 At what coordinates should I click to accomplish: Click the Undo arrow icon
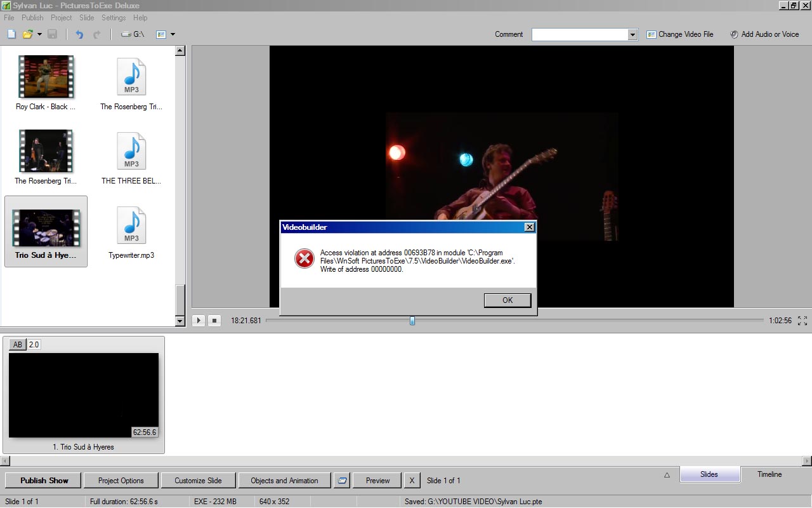[x=79, y=34]
